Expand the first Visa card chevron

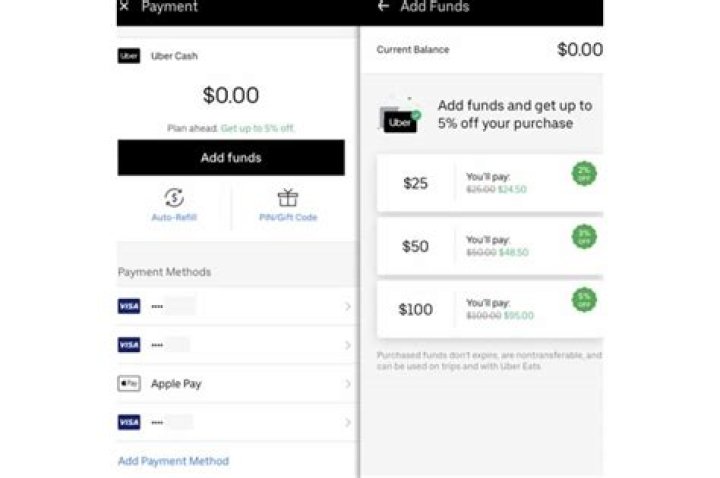click(347, 306)
